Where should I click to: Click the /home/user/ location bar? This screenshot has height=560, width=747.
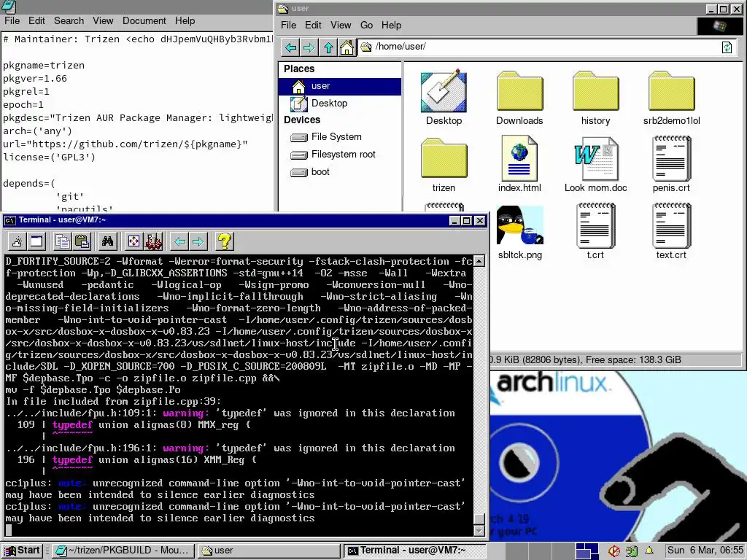coord(538,47)
